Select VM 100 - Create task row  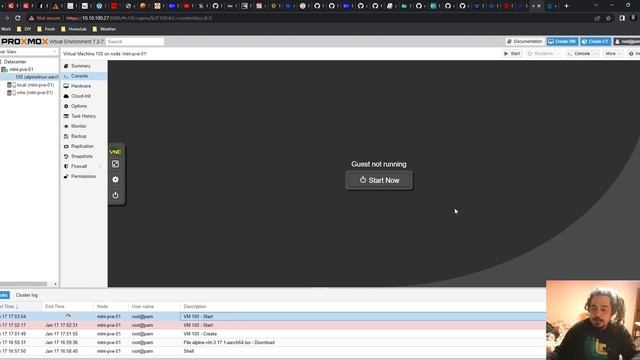[273, 334]
